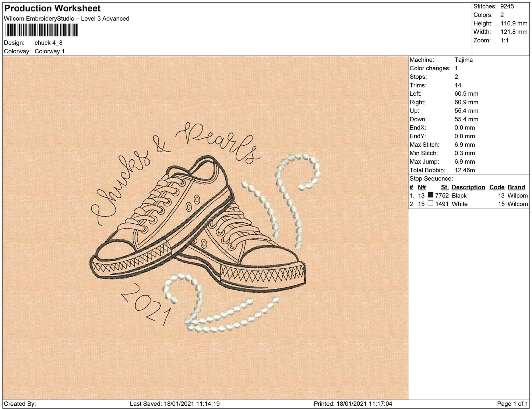Click the Stitches count 9245
Viewport: 532px width, 409px height.
[507, 6]
